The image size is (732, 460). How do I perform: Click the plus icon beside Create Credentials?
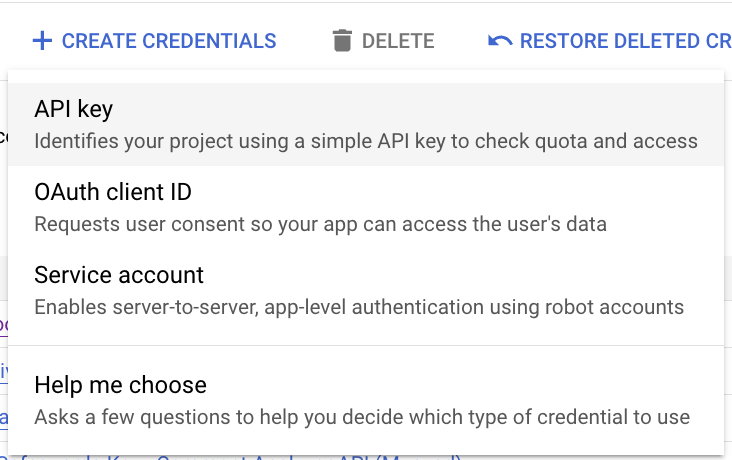pyautogui.click(x=42, y=41)
